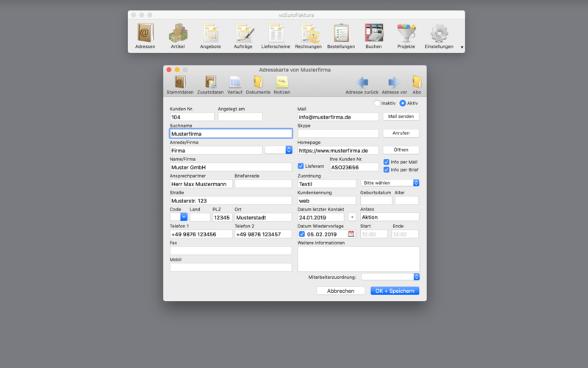
Task: Go to next address with Adresse vor
Action: (x=394, y=85)
